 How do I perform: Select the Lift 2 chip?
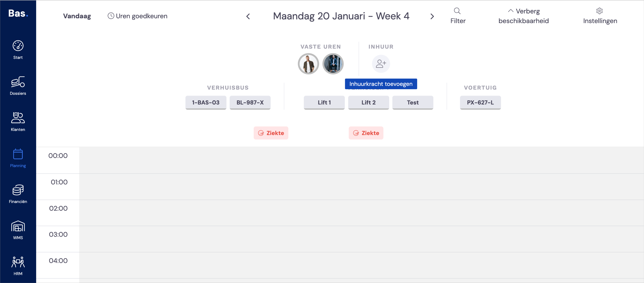368,102
